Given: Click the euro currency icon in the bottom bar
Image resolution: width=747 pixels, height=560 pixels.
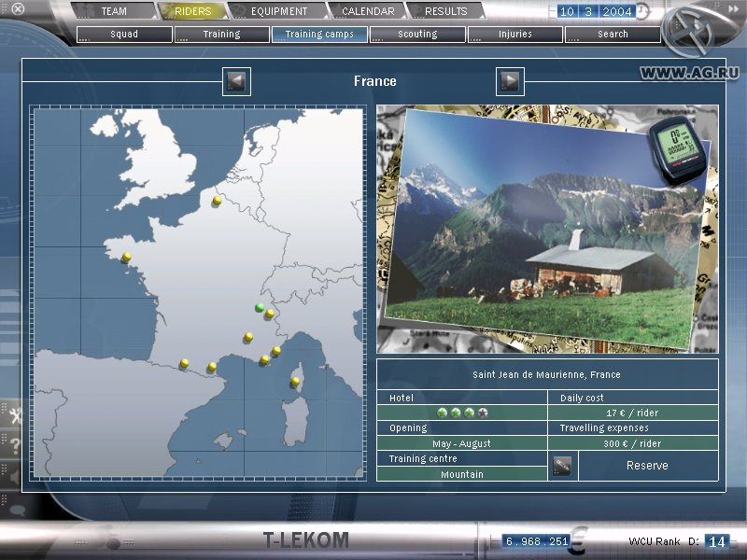Looking at the screenshot, I should [578, 541].
